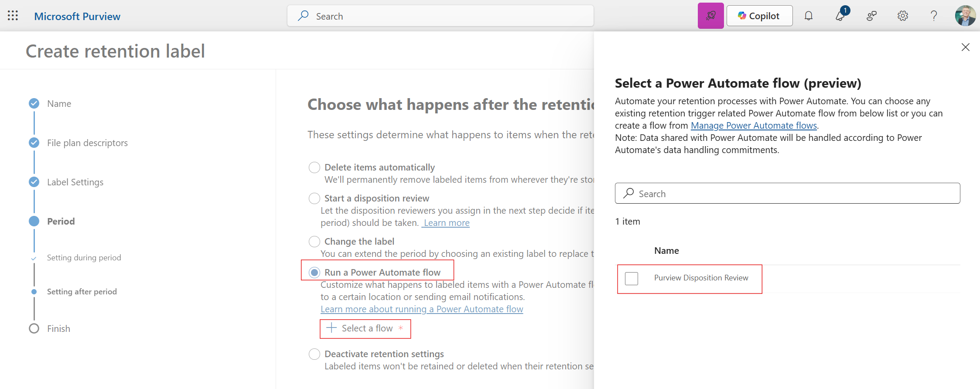Open the settings gear icon
This screenshot has height=389, width=980.
click(x=902, y=16)
